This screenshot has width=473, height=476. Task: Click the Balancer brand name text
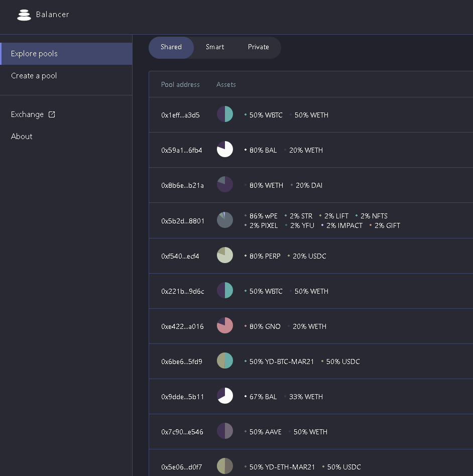[x=53, y=15]
